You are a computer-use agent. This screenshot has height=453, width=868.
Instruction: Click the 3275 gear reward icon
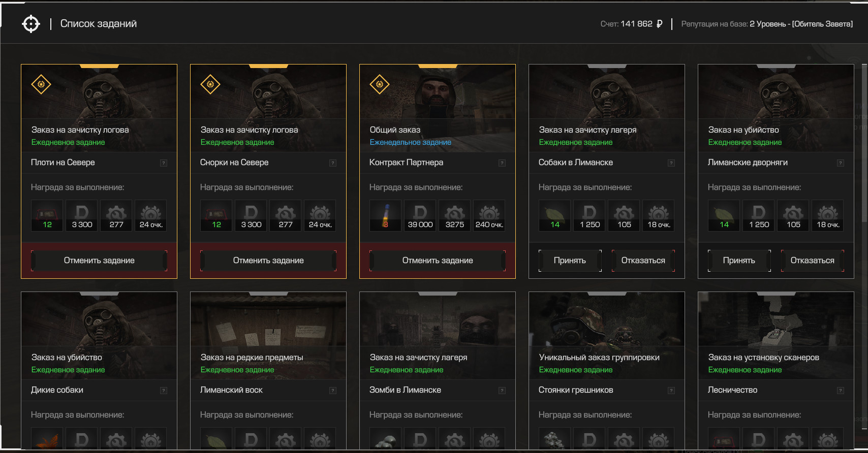pos(455,216)
